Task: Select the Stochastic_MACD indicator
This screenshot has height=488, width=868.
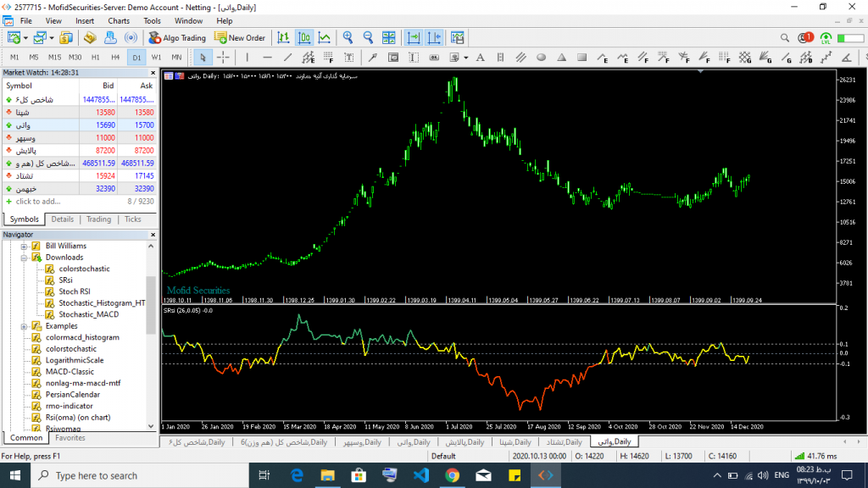Action: pos(88,314)
